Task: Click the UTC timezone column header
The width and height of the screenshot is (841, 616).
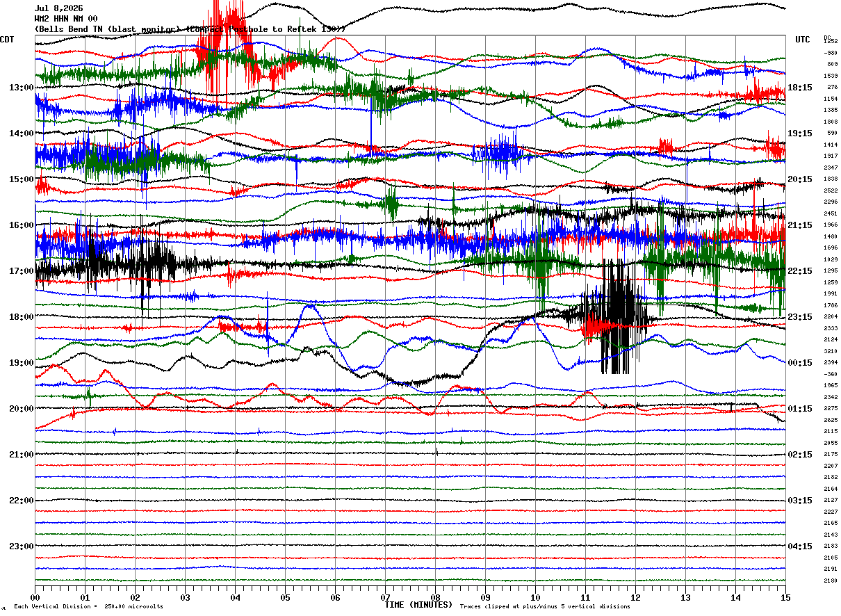Action: (x=803, y=40)
